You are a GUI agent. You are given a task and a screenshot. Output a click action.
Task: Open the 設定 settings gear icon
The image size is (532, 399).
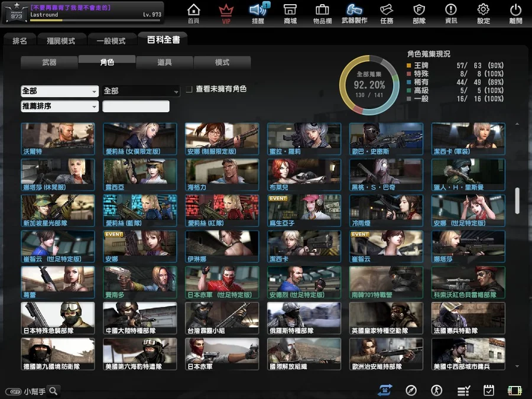pos(484,13)
